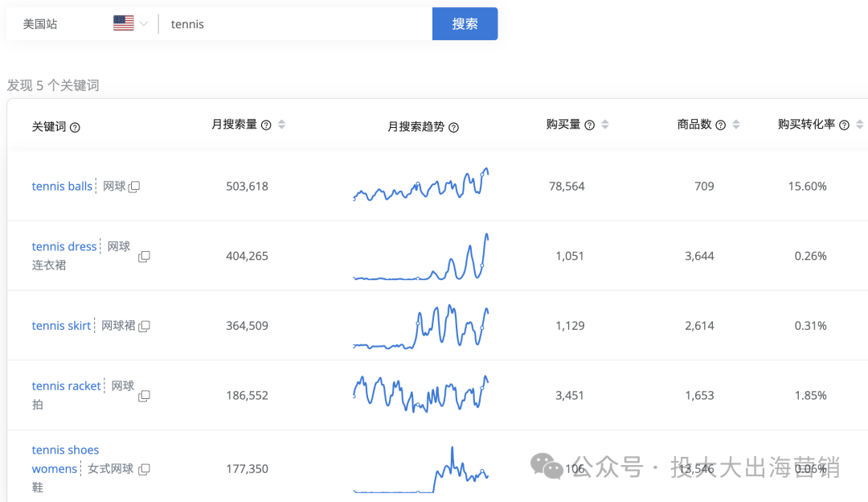Open the tennis racket keyword link

[x=67, y=386]
